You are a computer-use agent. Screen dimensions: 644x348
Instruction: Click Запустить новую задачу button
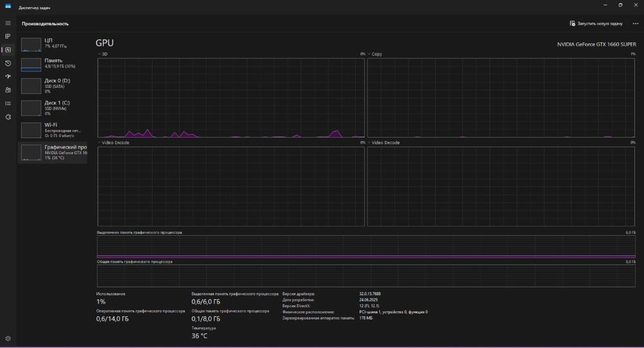click(596, 23)
